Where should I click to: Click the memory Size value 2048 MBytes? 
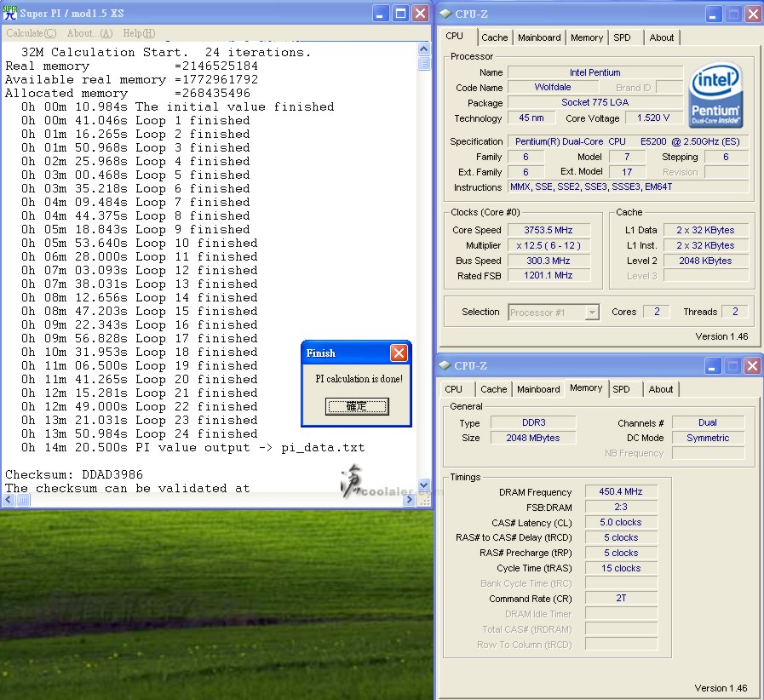(533, 438)
